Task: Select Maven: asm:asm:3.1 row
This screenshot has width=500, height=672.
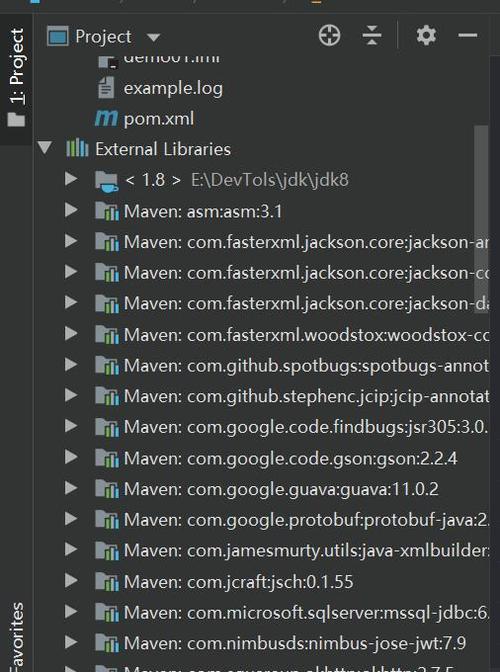Action: (203, 212)
